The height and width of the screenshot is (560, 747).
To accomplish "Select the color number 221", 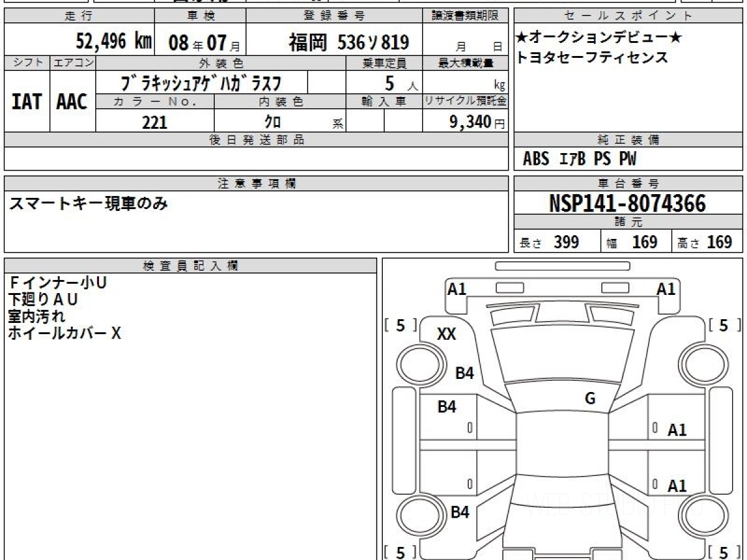I will coord(155,122).
